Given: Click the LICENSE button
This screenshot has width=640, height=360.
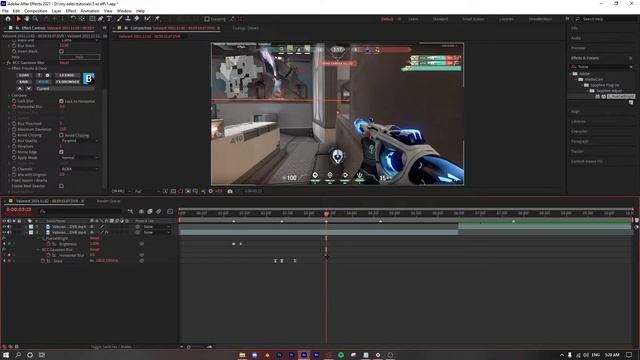Looking at the screenshot, I should [x=67, y=76].
